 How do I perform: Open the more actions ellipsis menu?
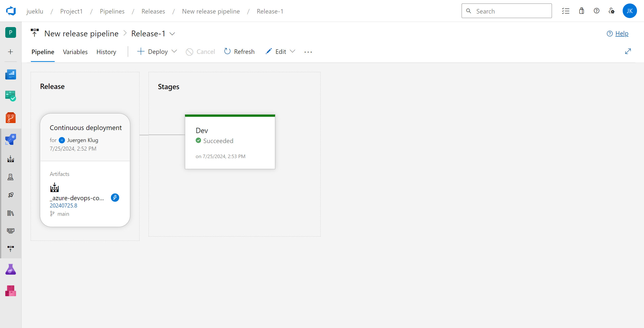pos(308,52)
